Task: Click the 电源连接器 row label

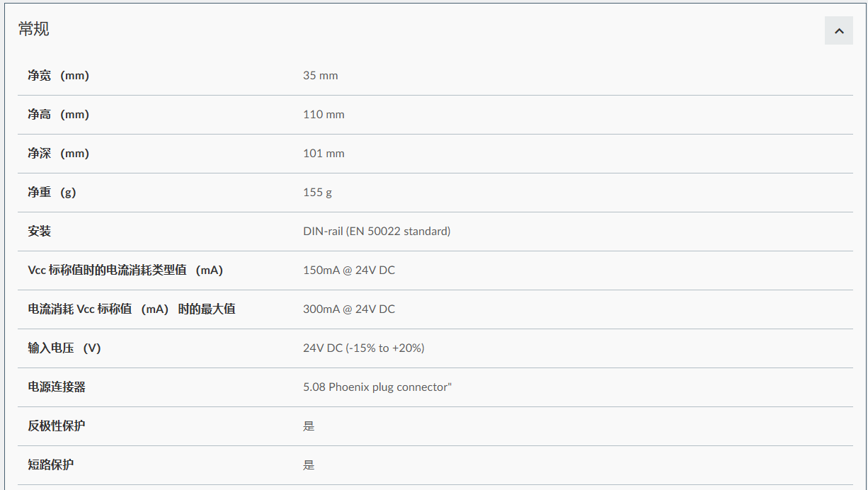Action: (x=57, y=387)
